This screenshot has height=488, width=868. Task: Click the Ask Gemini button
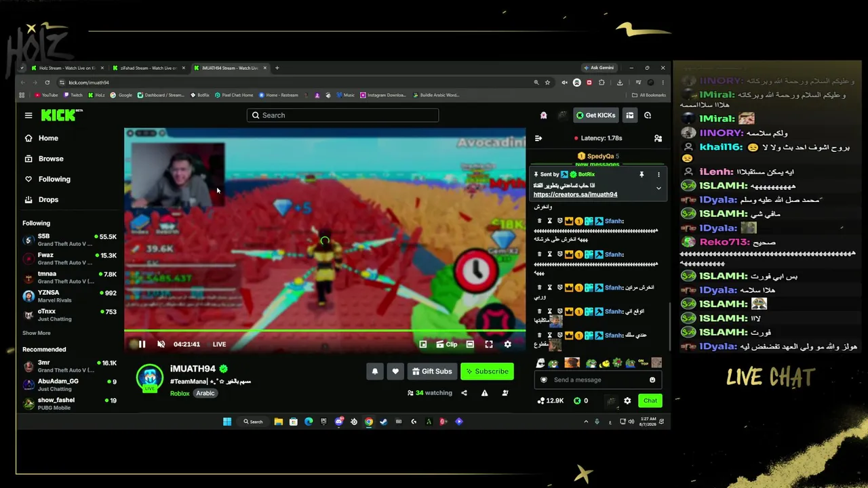[x=599, y=68]
